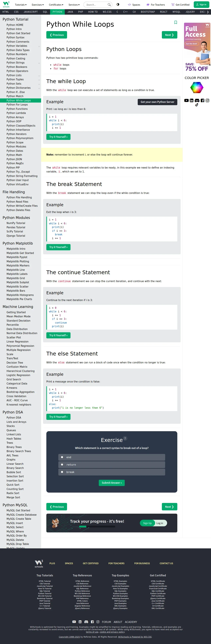Click Sign Up in progress banner
Image resolution: width=211 pixels, height=644 pixels.
[x=147, y=523]
